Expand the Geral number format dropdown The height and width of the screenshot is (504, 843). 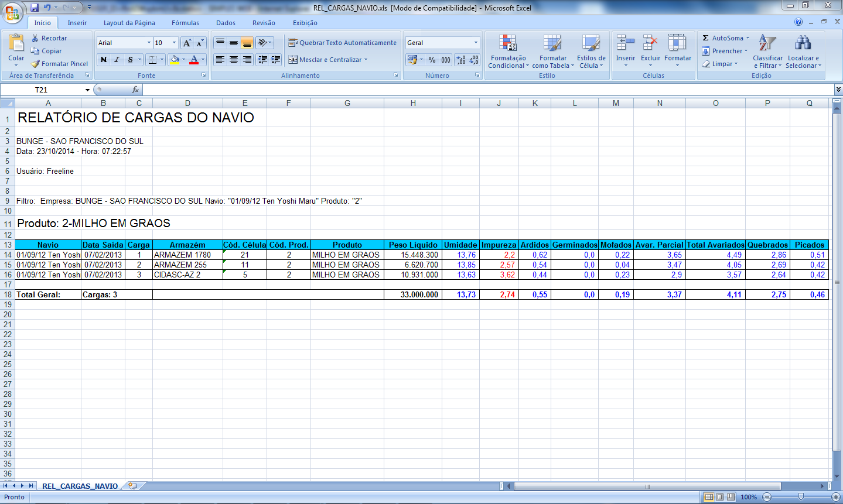476,43
